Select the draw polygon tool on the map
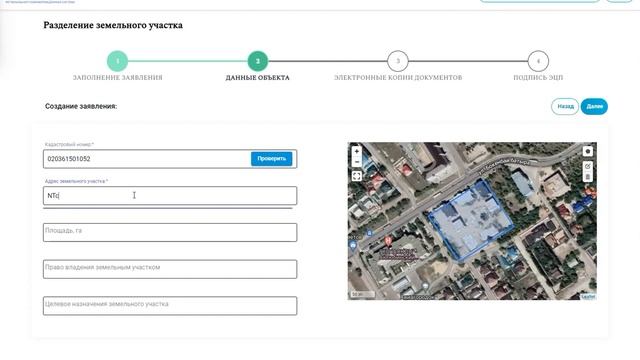 coord(588,151)
